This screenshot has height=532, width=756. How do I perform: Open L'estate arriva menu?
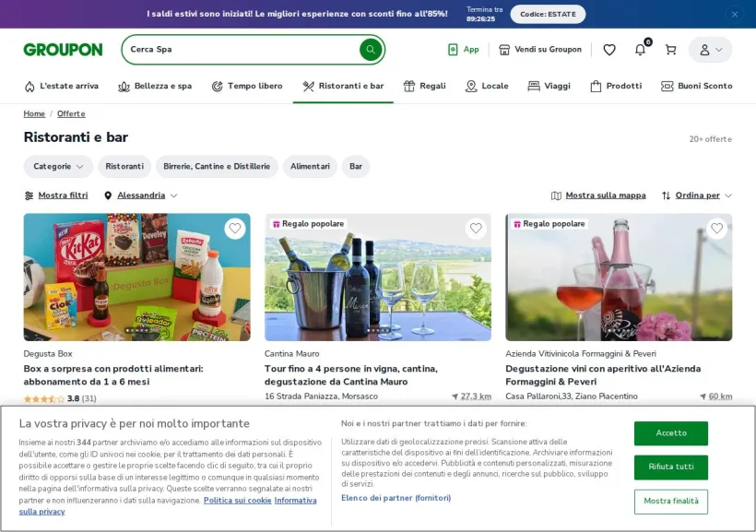[x=61, y=86]
